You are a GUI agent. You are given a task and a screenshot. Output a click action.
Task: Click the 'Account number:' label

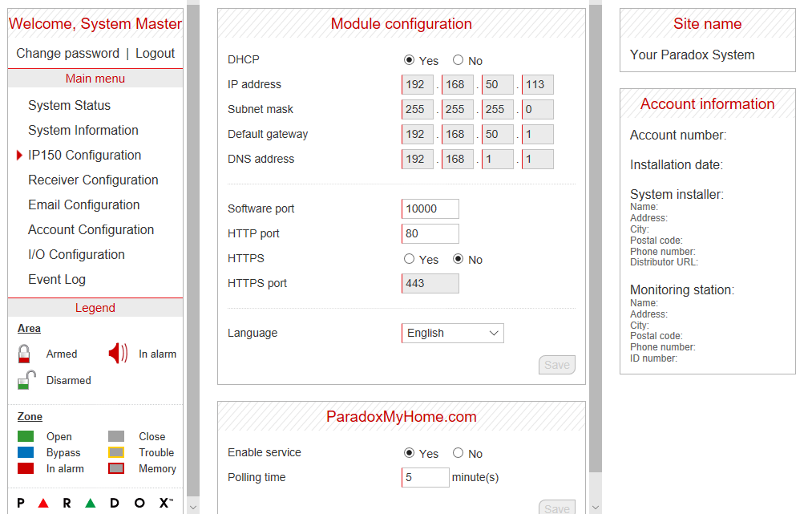(x=678, y=136)
